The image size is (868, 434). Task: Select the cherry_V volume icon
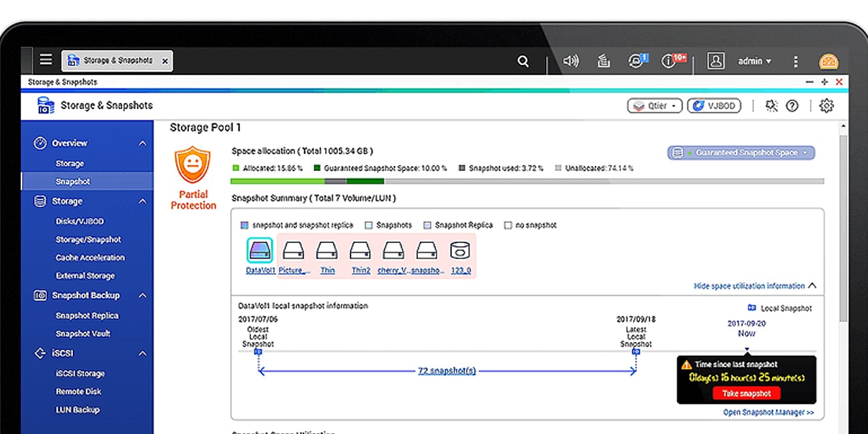click(393, 251)
